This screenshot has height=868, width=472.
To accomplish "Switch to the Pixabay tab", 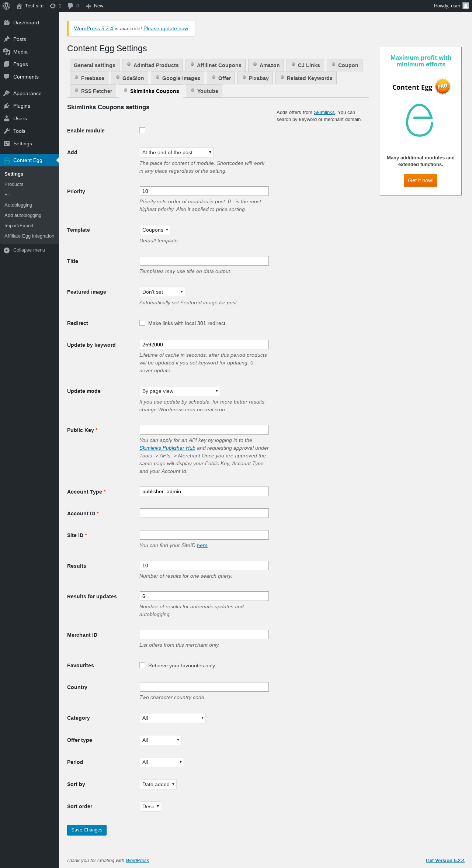I will (255, 78).
